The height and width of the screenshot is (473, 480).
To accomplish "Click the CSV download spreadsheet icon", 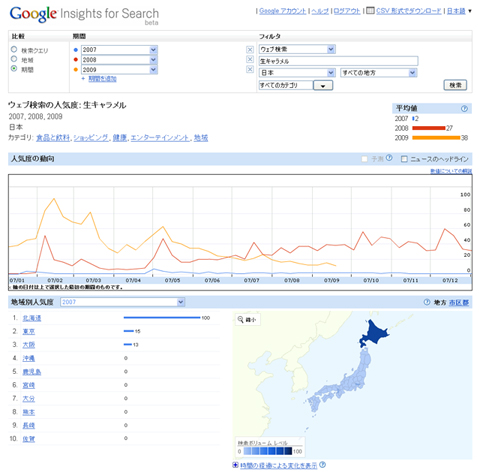I will tap(370, 11).
